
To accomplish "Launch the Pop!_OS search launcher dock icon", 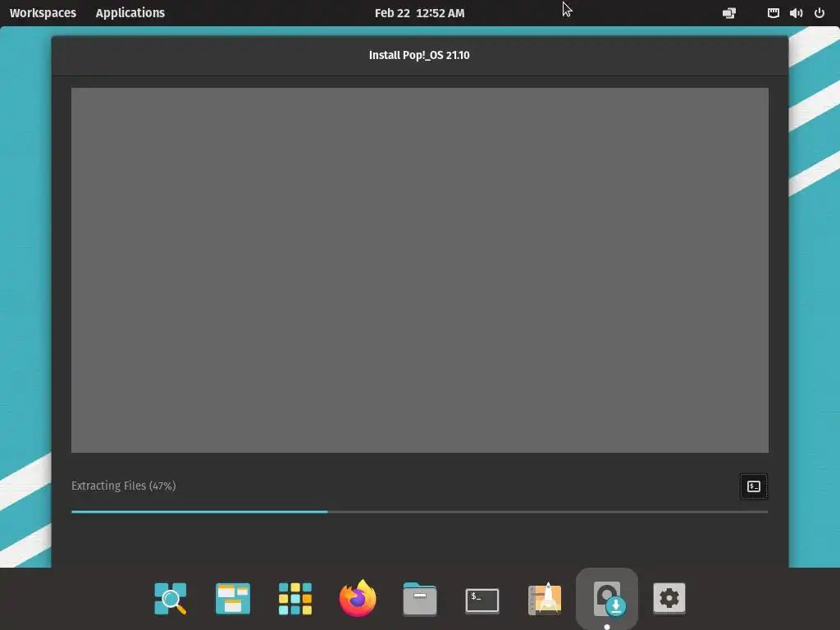I will coord(171,598).
